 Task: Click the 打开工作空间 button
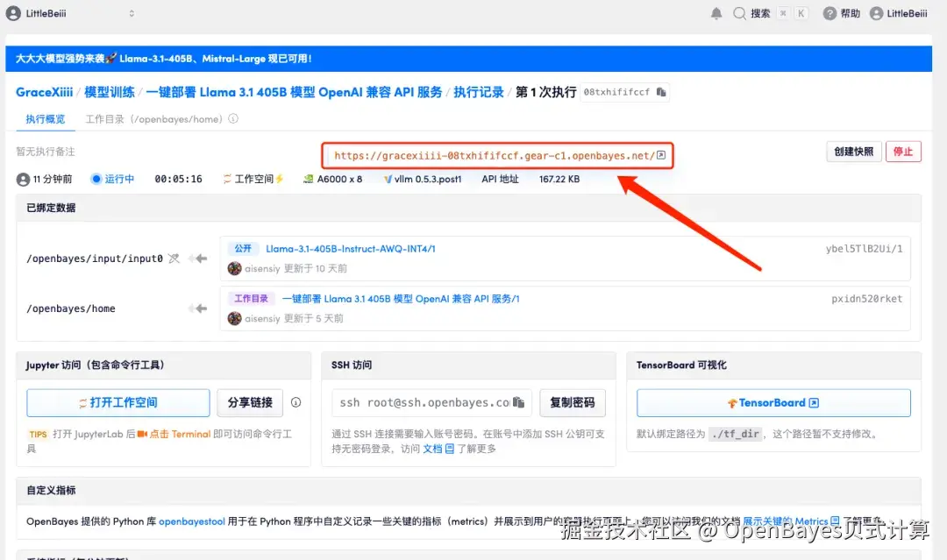pos(118,402)
